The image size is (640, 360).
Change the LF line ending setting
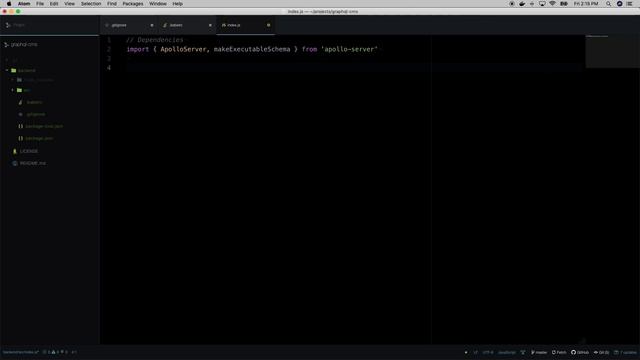476,352
